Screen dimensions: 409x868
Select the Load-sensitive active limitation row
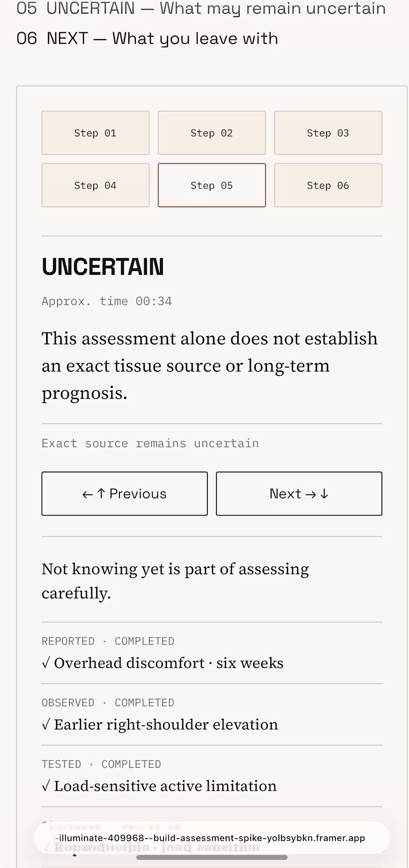point(212,776)
